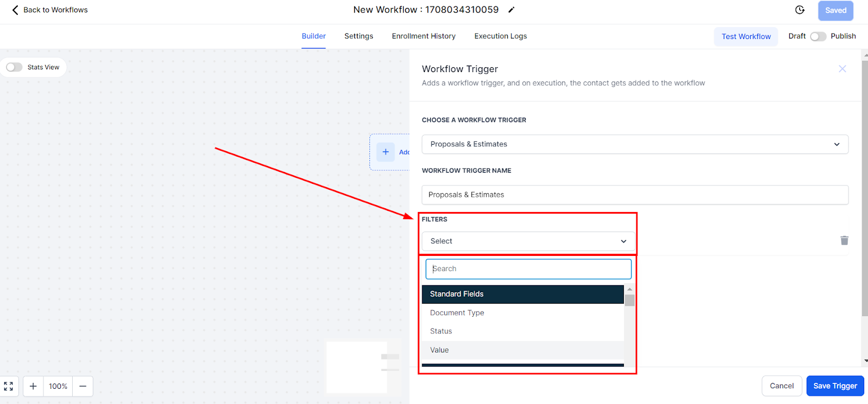Click the Saved button
The image size is (868, 404).
pyautogui.click(x=835, y=10)
